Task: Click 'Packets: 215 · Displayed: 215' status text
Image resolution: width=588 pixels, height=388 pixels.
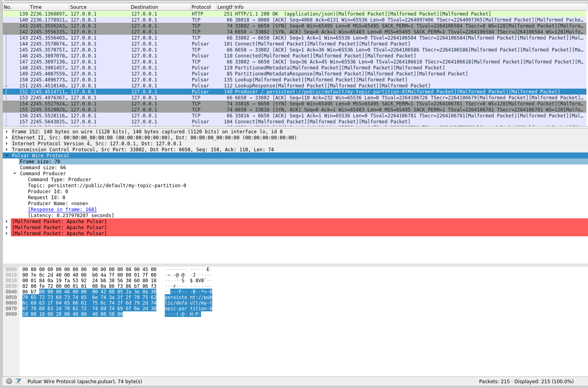Action: coord(526,381)
